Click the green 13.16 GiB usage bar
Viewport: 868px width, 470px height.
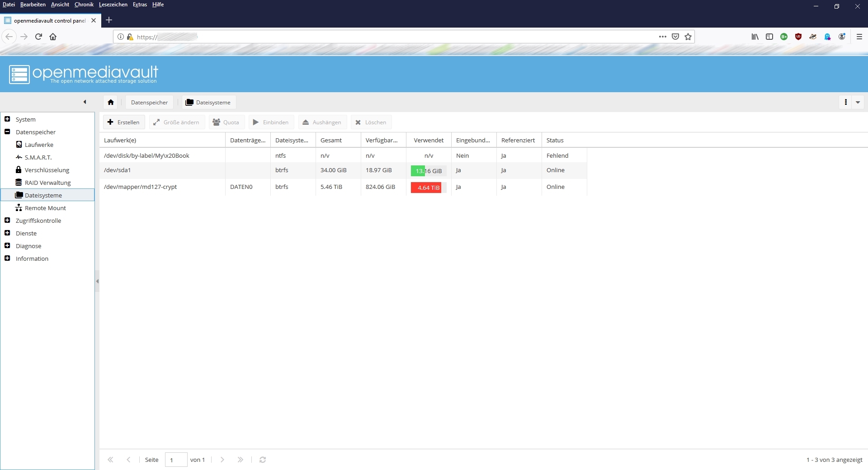coord(429,171)
